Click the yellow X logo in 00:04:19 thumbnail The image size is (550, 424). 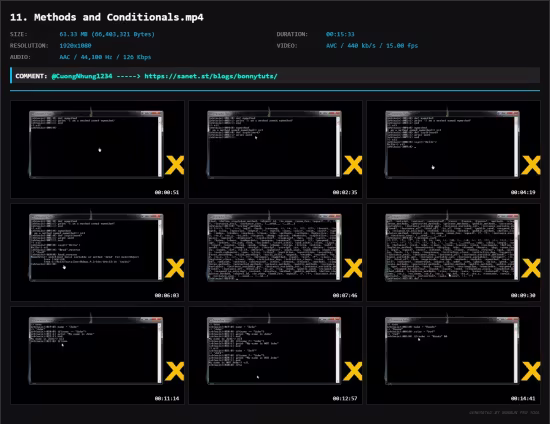click(x=531, y=165)
